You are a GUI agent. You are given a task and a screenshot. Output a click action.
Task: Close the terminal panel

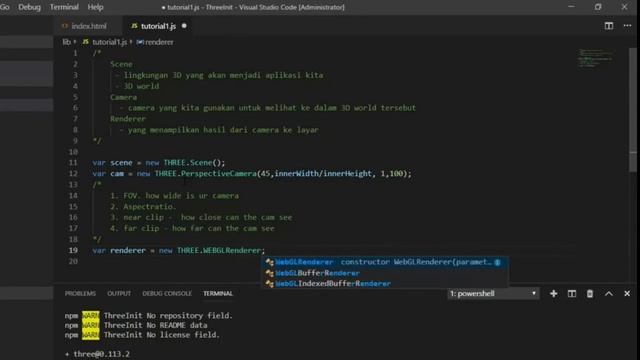coord(627,293)
